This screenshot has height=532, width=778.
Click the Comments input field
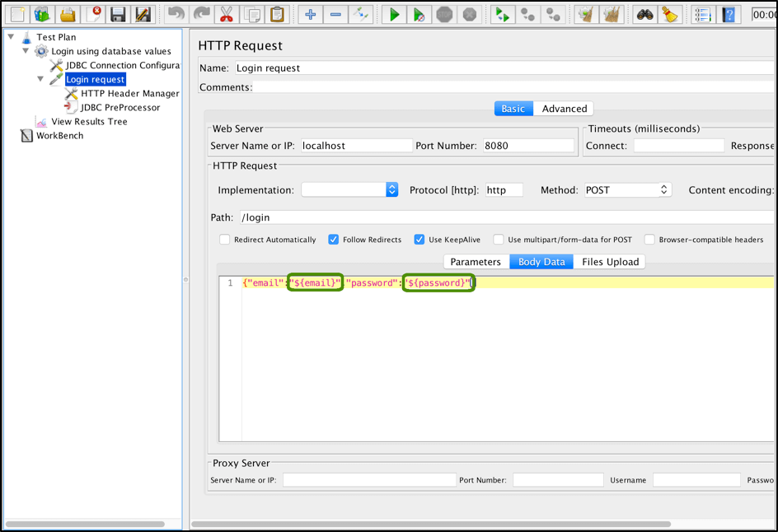(513, 87)
